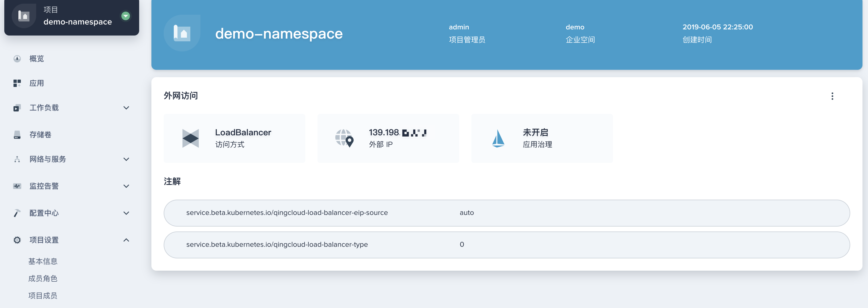Click the load-balancer-type value 0
Viewport: 868px width, 308px height.
462,244
